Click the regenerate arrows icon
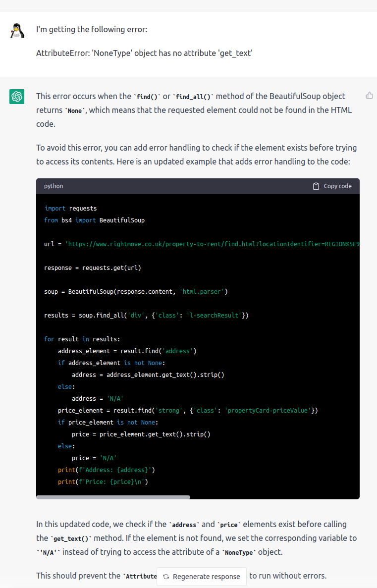The height and width of the screenshot is (588, 377). point(166,577)
